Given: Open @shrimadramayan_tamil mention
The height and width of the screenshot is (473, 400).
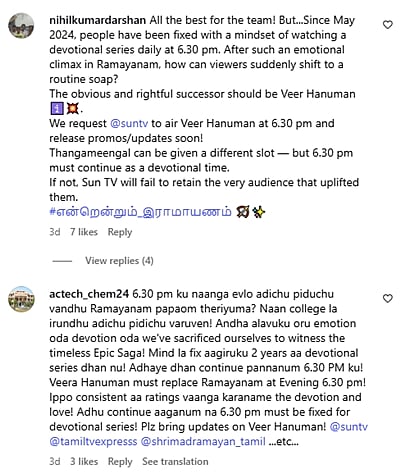Looking at the screenshot, I should (203, 442).
